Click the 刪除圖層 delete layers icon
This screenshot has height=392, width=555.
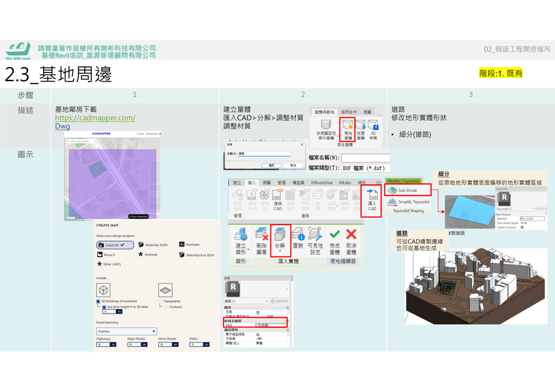click(x=261, y=241)
